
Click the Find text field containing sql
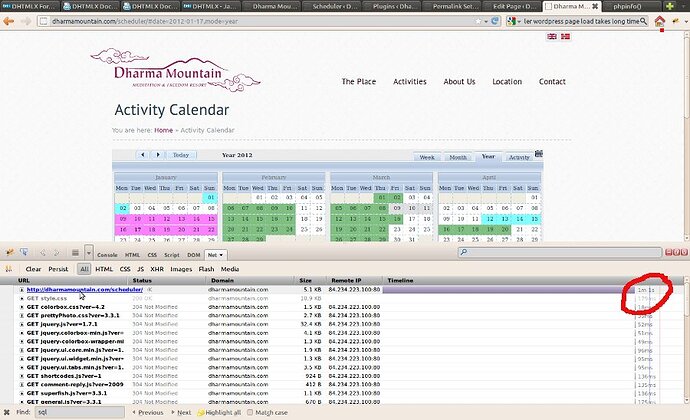click(80, 413)
